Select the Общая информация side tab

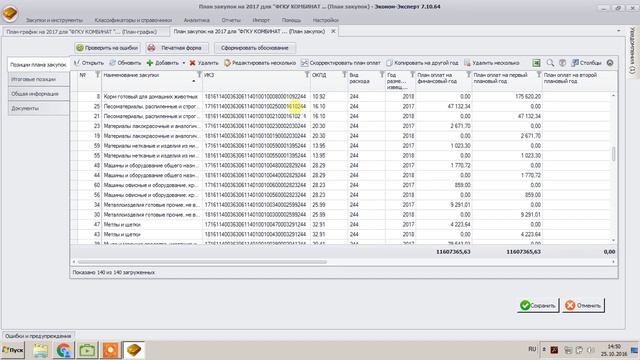click(38, 94)
